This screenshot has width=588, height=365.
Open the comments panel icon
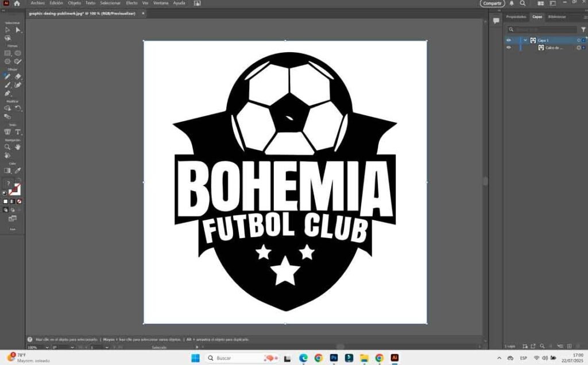[496, 21]
